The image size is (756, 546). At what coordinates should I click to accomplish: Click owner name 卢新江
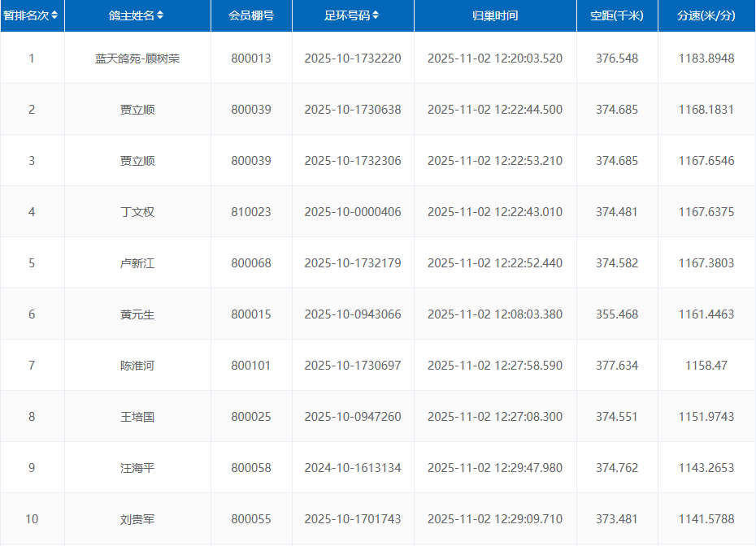[x=137, y=263]
